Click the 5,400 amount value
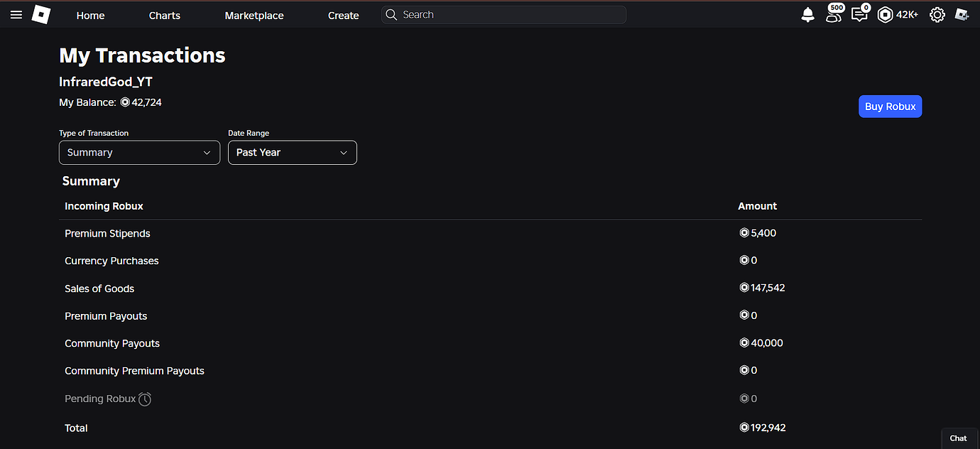Viewport: 980px width, 449px height. [763, 233]
